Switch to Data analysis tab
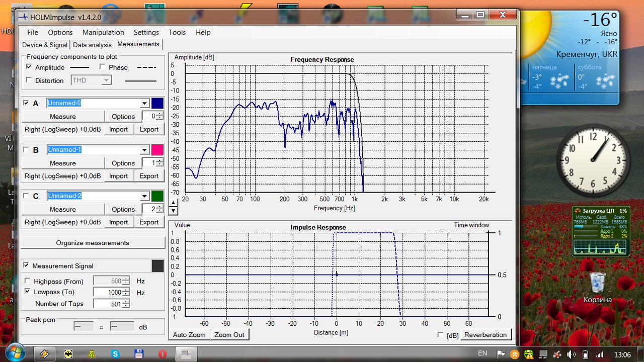 tap(92, 45)
